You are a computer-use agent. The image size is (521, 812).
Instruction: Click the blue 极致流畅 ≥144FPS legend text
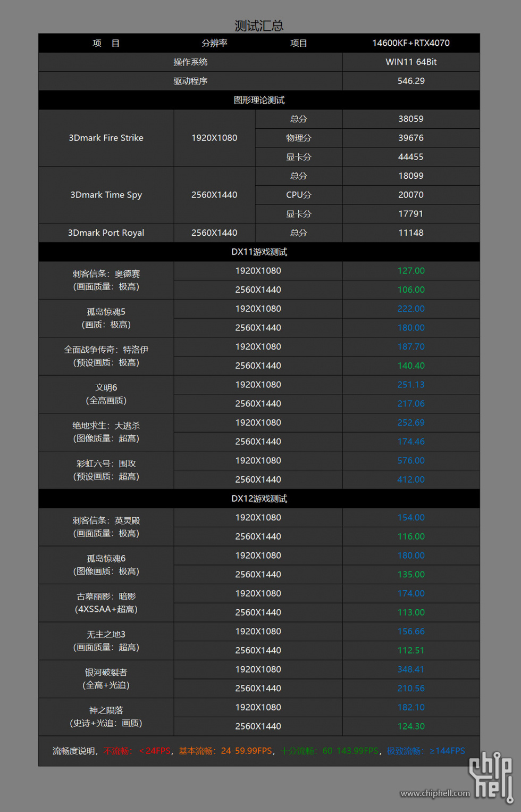click(425, 751)
